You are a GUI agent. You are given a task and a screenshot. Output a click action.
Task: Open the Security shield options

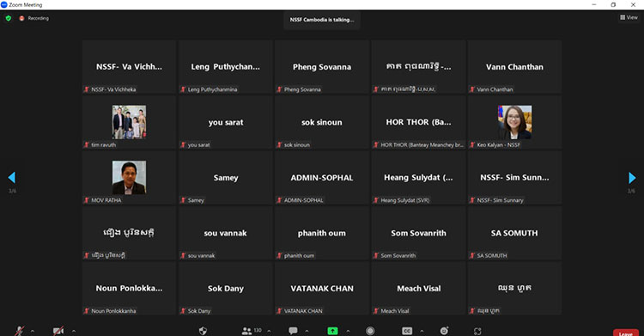(203, 331)
